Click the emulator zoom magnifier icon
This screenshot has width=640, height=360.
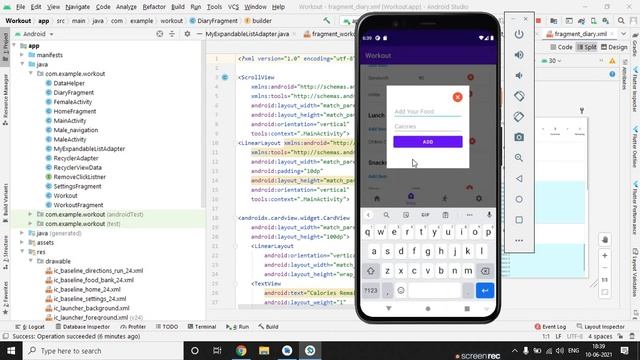[x=519, y=158]
